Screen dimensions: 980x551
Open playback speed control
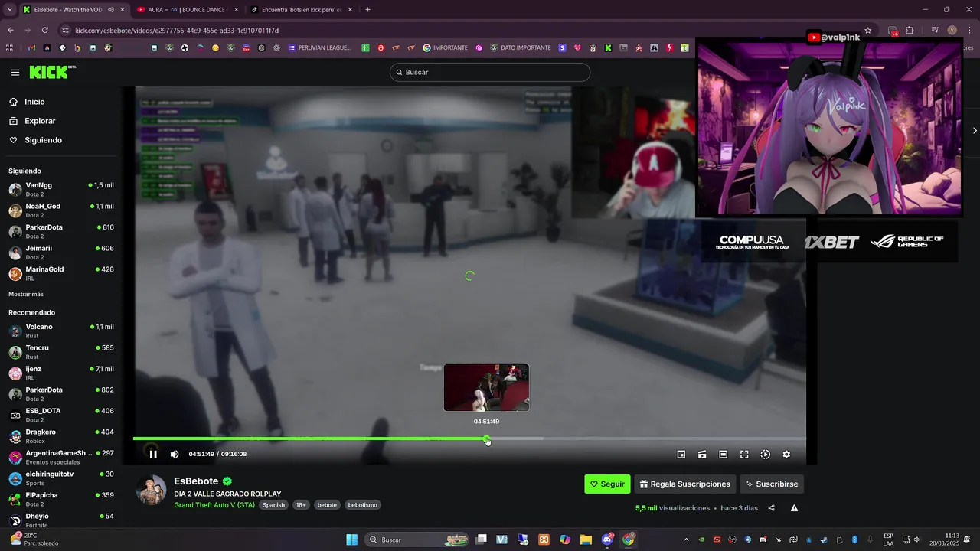(x=765, y=455)
